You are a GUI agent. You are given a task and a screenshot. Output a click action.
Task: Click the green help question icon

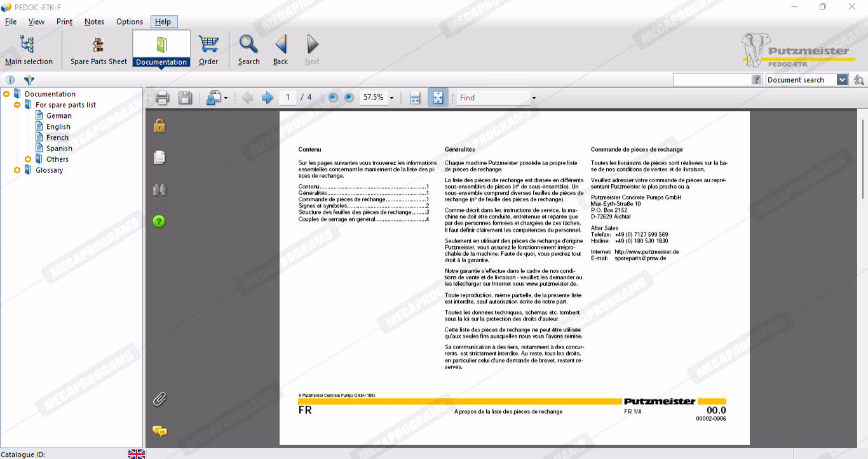click(159, 222)
